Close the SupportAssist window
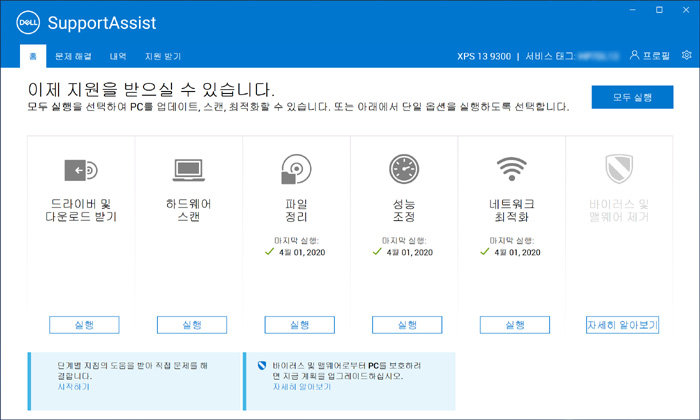The image size is (700, 420). 686,10
